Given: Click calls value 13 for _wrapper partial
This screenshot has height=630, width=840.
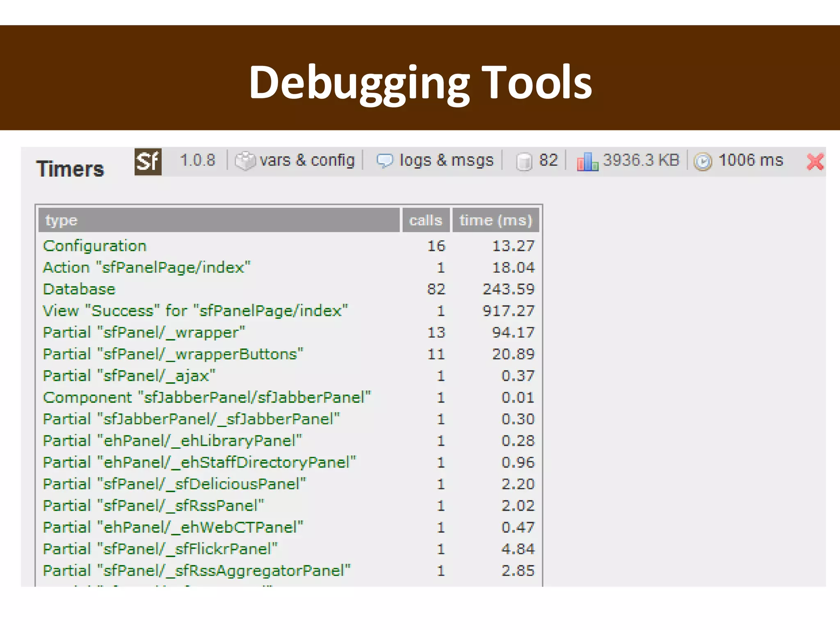Looking at the screenshot, I should [436, 333].
